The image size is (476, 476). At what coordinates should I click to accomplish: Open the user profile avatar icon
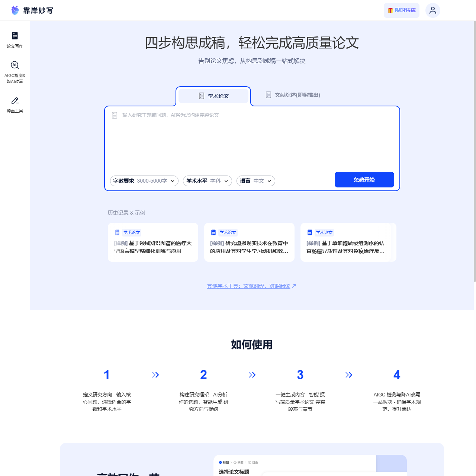point(432,10)
